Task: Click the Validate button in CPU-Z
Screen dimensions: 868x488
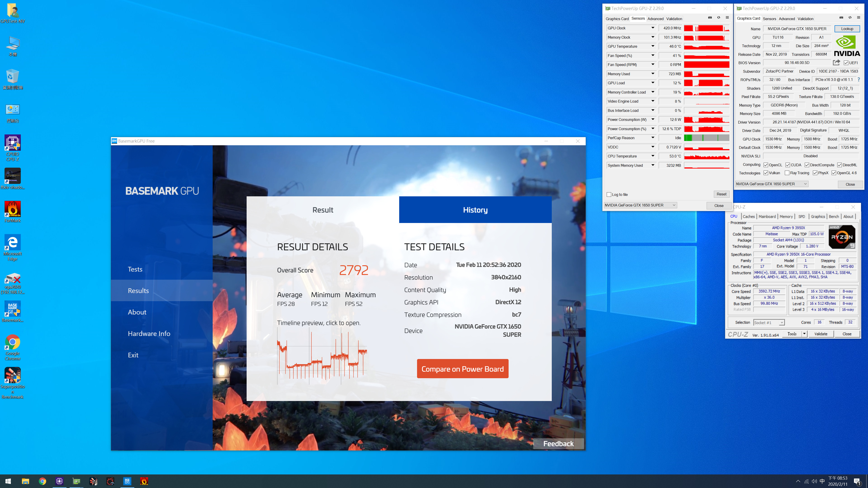Action: pos(821,334)
